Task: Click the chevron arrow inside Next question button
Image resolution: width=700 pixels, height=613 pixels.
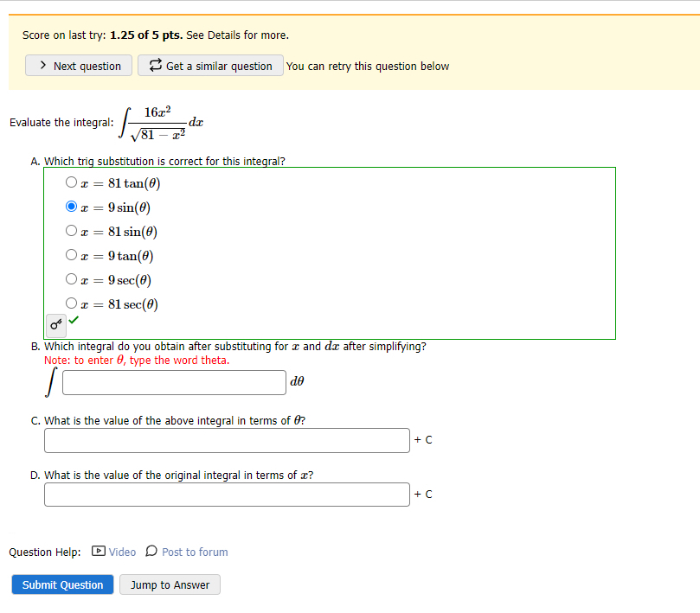Action: pyautogui.click(x=42, y=65)
